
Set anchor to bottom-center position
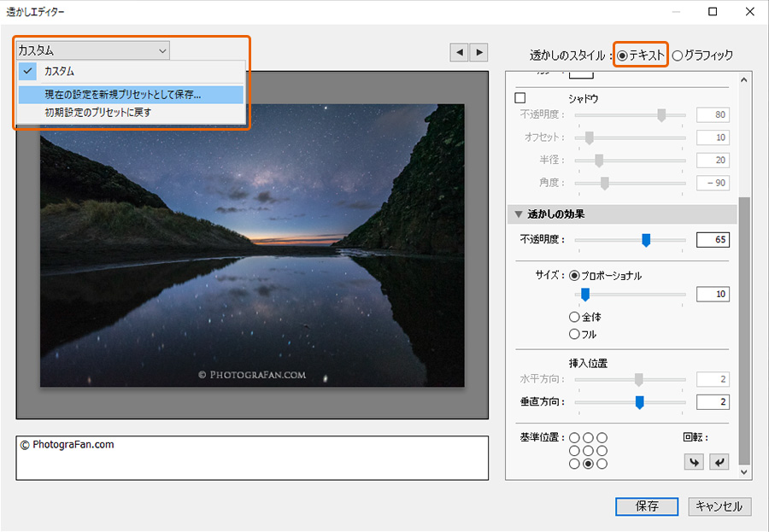tap(588, 464)
